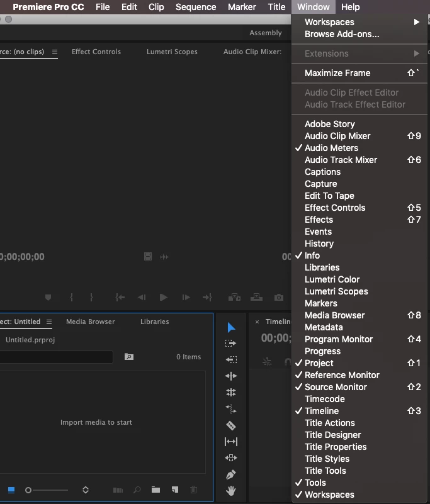430x504 pixels.
Task: Click the Find in bin icon beside the search field
Action: 129,357
